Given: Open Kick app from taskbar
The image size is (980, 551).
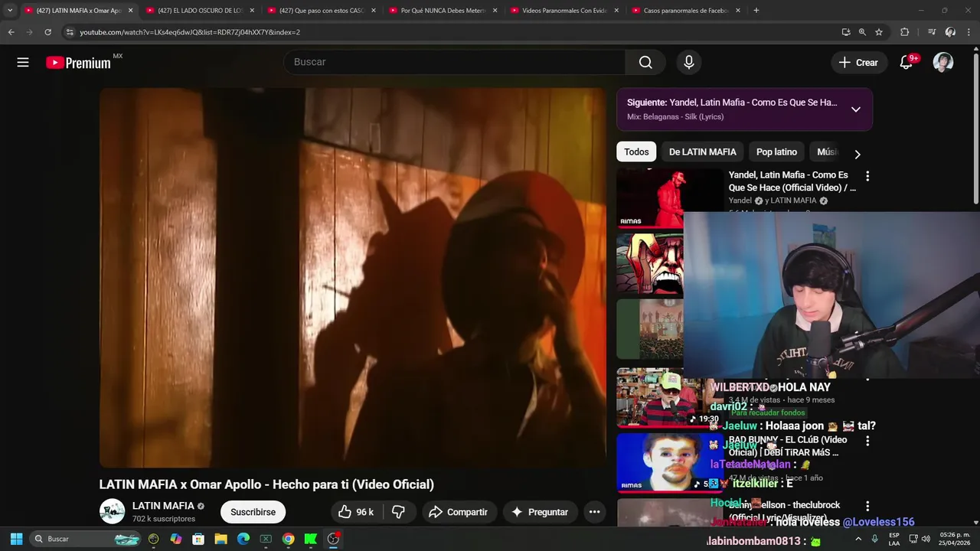Looking at the screenshot, I should tap(310, 539).
